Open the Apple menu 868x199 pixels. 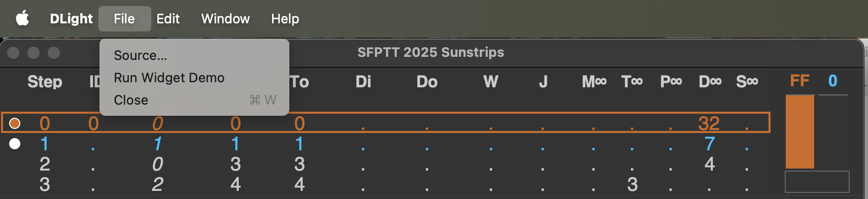pyautogui.click(x=22, y=19)
